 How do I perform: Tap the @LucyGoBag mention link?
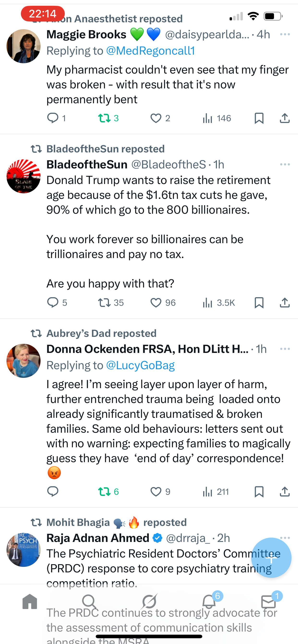(140, 365)
